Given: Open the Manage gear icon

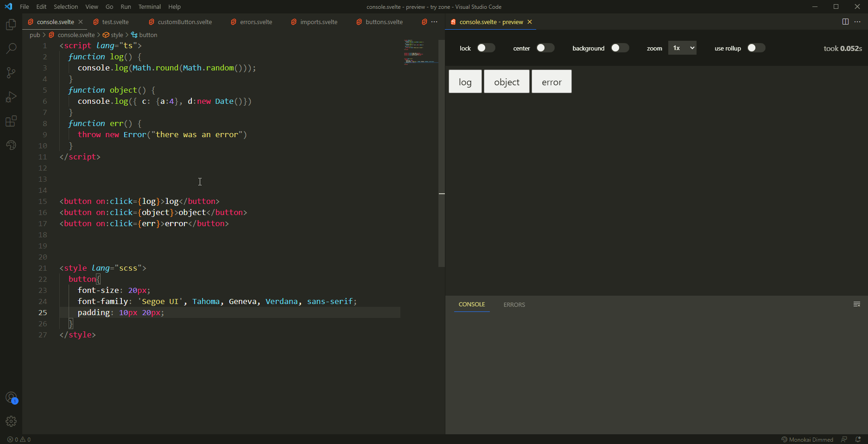Looking at the screenshot, I should [11, 421].
